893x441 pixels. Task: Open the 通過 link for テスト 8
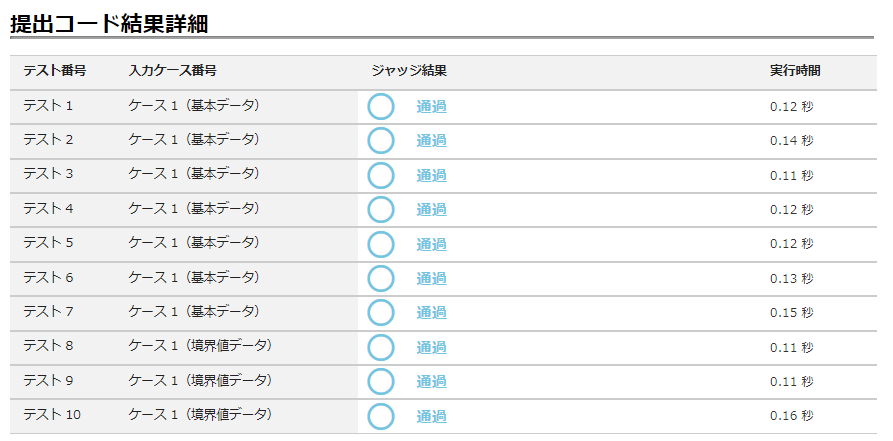pos(431,347)
